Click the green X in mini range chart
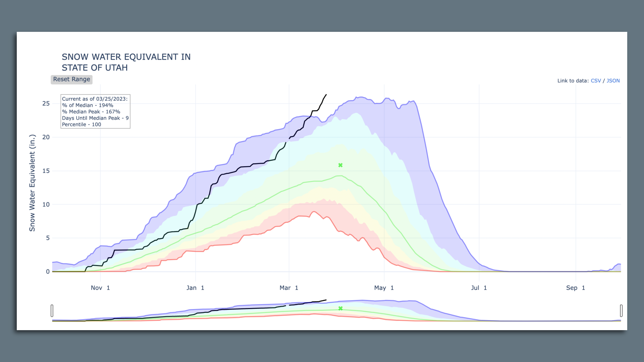The height and width of the screenshot is (362, 644). tap(340, 308)
